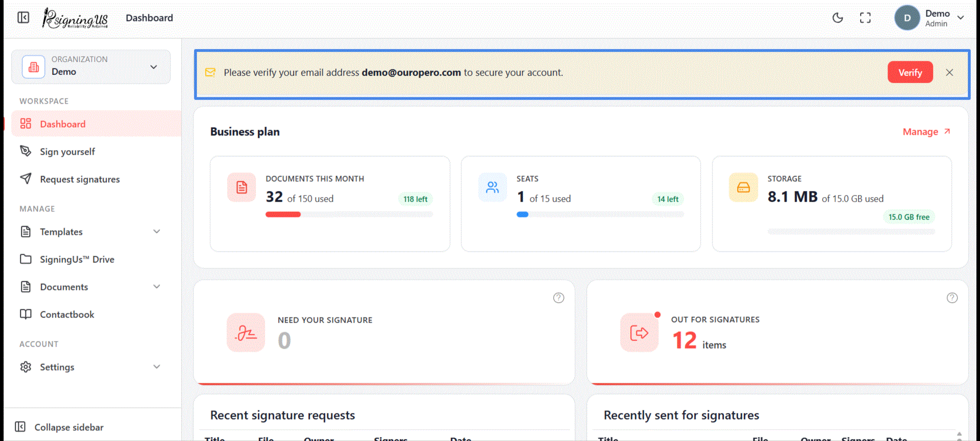Click the 15.0 GB free badge
The width and height of the screenshot is (980, 441).
tap(909, 217)
